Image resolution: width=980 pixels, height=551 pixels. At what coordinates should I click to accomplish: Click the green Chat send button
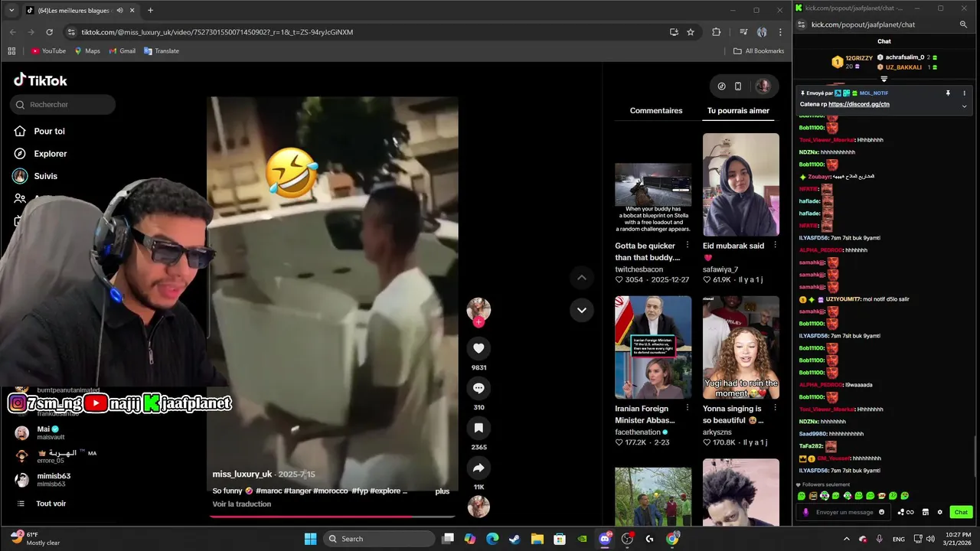961,512
